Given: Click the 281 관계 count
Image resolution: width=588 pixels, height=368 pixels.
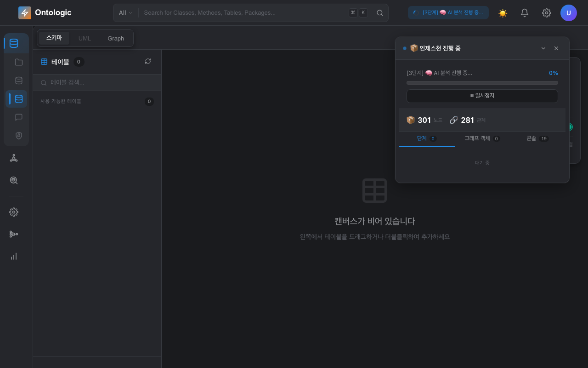Looking at the screenshot, I should (x=467, y=120).
